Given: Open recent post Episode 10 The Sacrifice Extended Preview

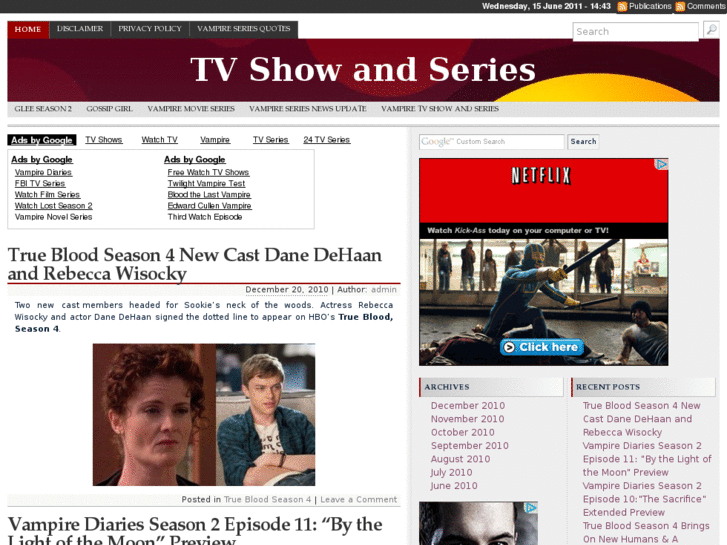Looking at the screenshot, I should [x=644, y=499].
